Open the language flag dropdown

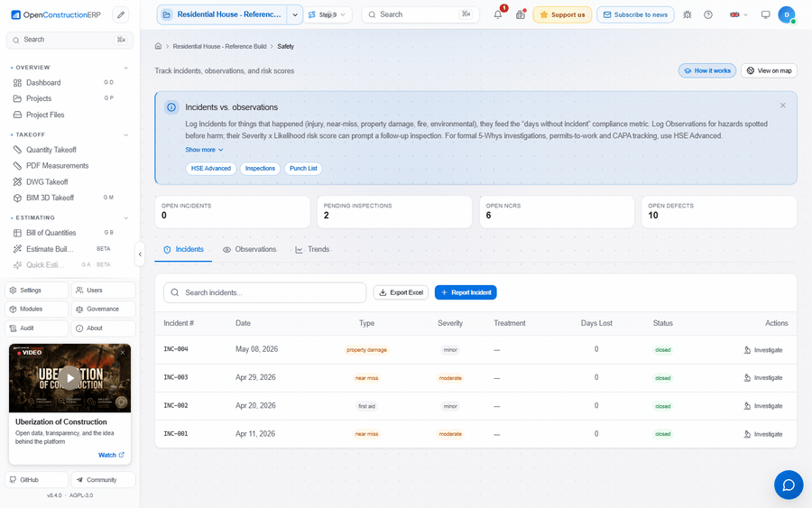[738, 14]
